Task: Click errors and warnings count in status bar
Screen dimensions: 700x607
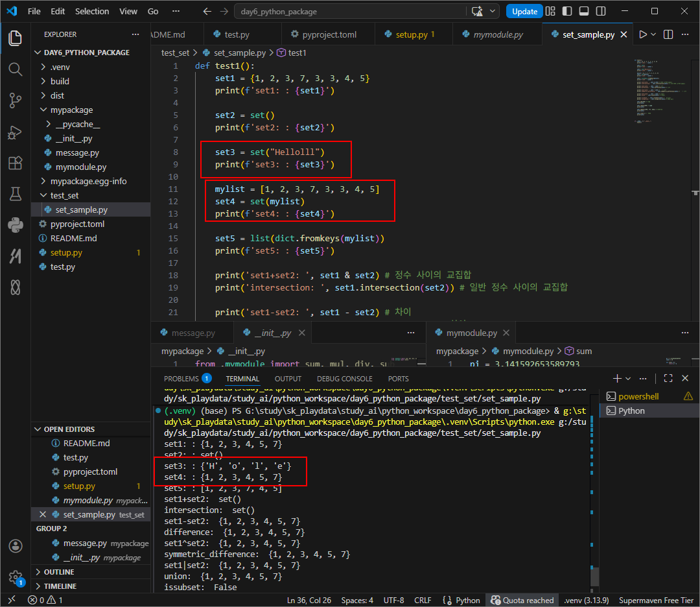Action: pos(45,600)
